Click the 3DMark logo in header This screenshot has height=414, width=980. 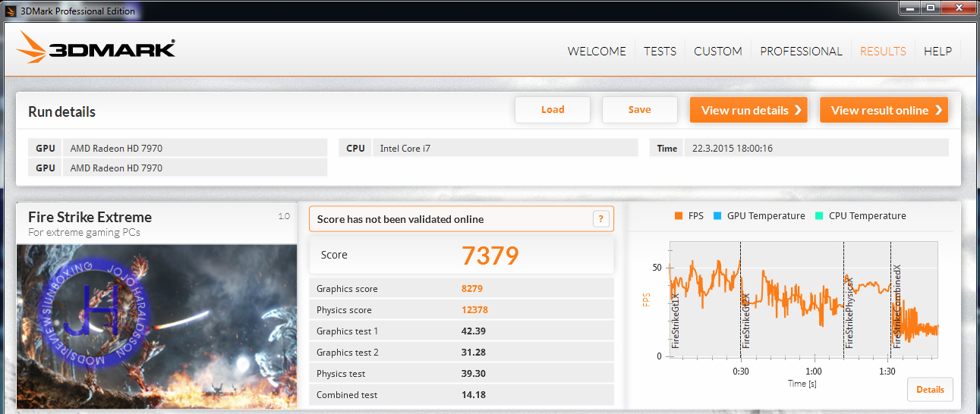pyautogui.click(x=96, y=49)
